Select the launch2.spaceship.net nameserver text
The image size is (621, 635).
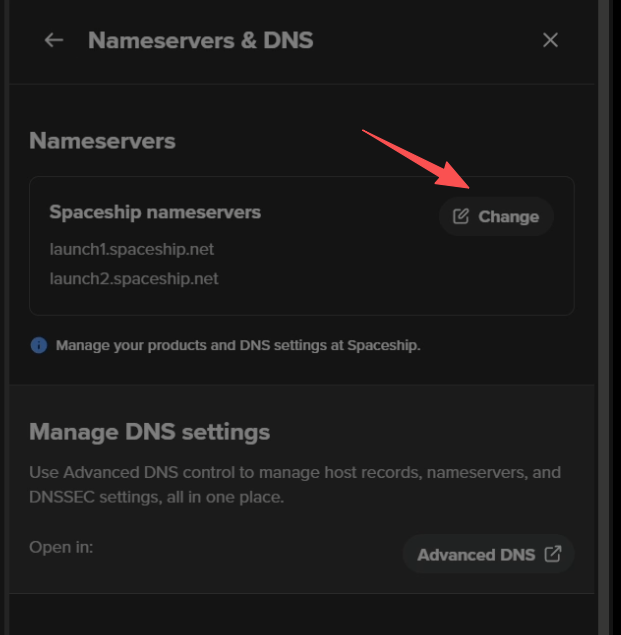(134, 278)
